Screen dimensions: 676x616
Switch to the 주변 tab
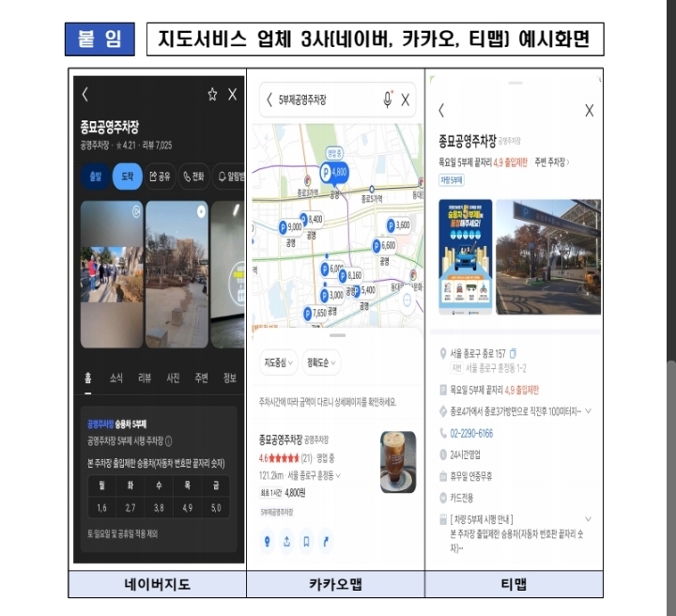[201, 378]
